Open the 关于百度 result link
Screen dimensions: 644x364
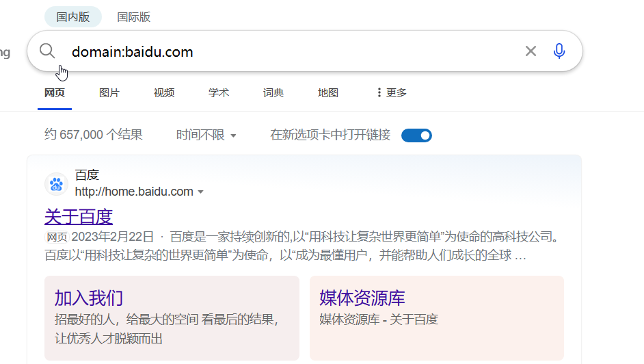(x=79, y=216)
